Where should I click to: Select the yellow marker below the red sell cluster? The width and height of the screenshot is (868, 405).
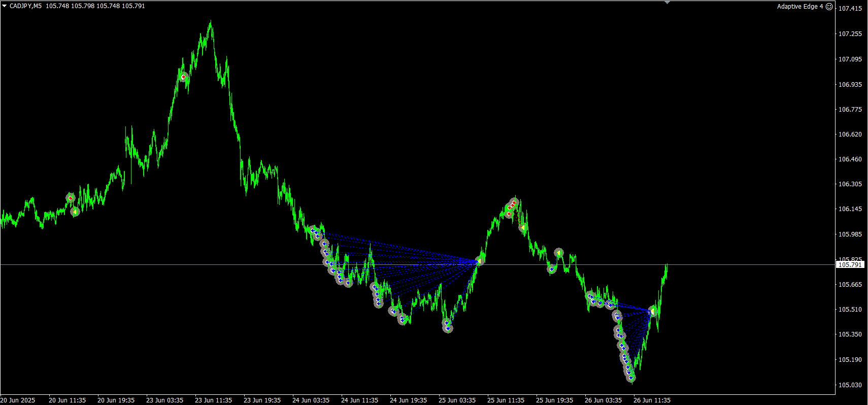tap(523, 227)
